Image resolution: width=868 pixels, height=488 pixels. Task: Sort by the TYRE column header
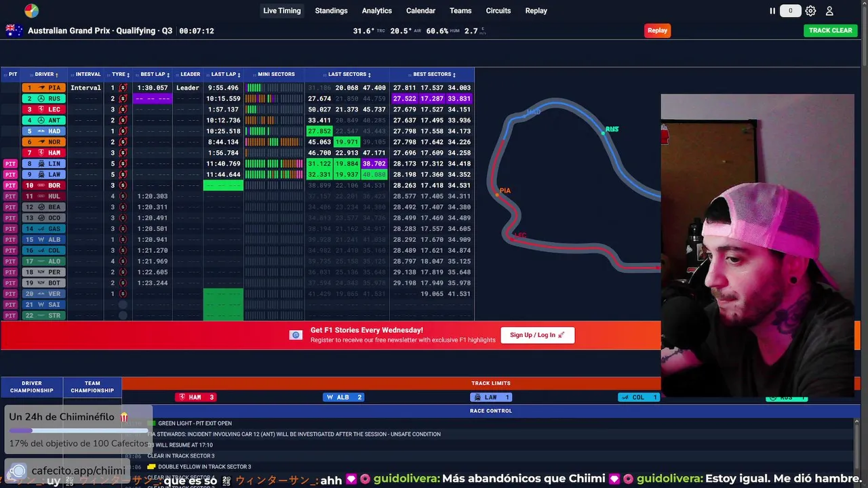click(120, 75)
